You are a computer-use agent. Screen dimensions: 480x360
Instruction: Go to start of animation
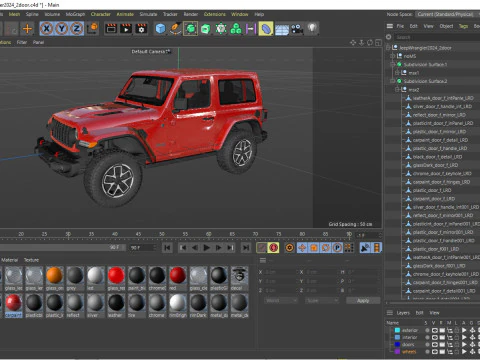[x=167, y=248]
